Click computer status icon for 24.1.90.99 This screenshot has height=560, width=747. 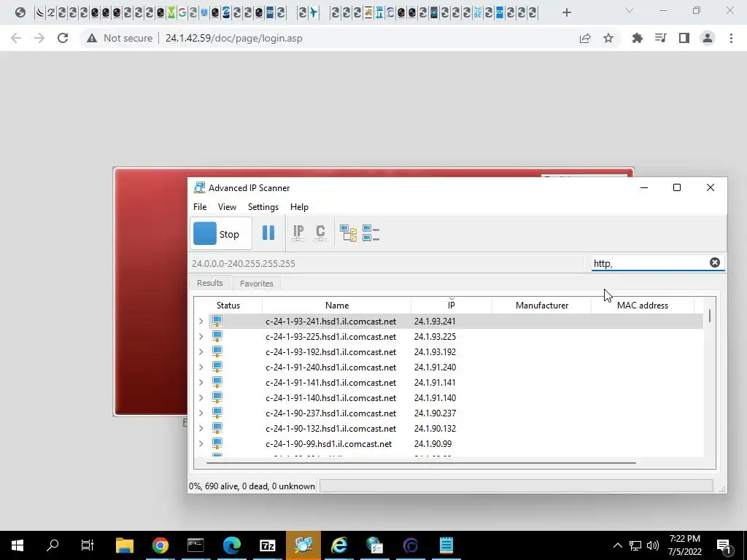[x=217, y=443]
